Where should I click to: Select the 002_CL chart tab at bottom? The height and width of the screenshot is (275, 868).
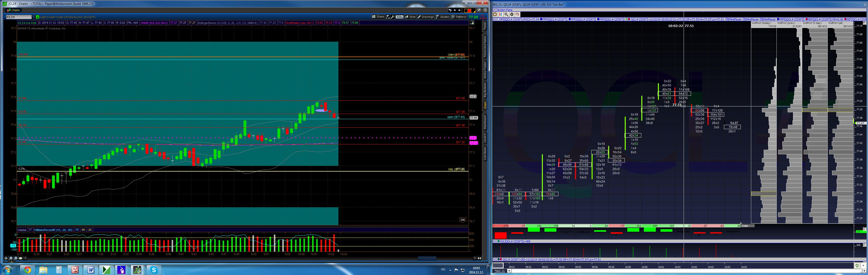(x=500, y=271)
